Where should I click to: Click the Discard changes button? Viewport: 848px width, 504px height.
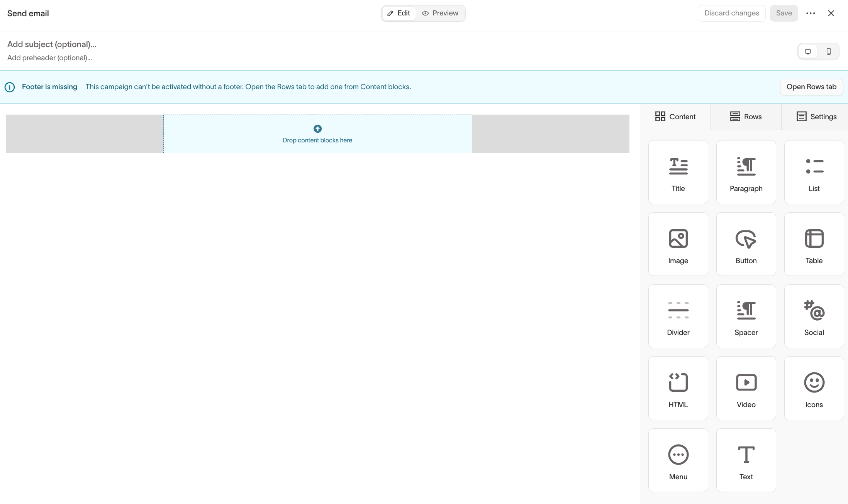pyautogui.click(x=731, y=13)
